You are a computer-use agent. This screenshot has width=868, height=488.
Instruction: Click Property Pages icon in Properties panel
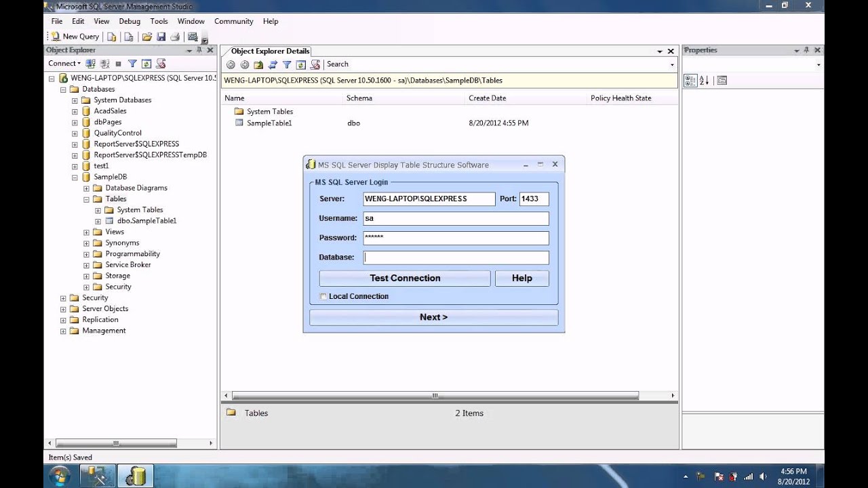click(x=722, y=80)
